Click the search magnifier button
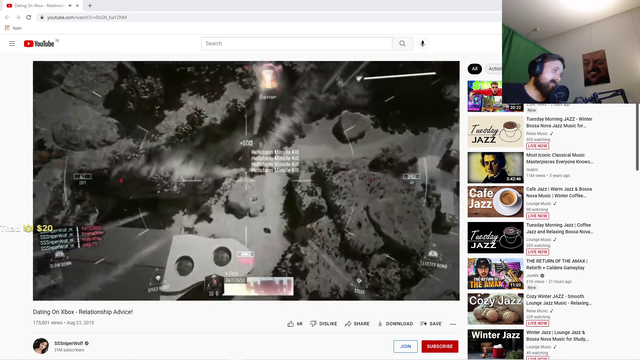 click(x=402, y=44)
